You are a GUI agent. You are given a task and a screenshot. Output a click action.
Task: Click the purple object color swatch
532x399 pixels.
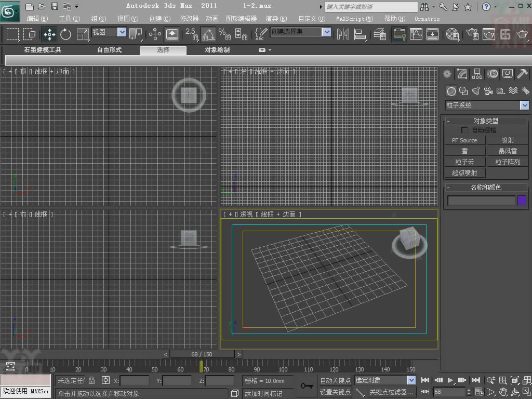click(x=522, y=201)
